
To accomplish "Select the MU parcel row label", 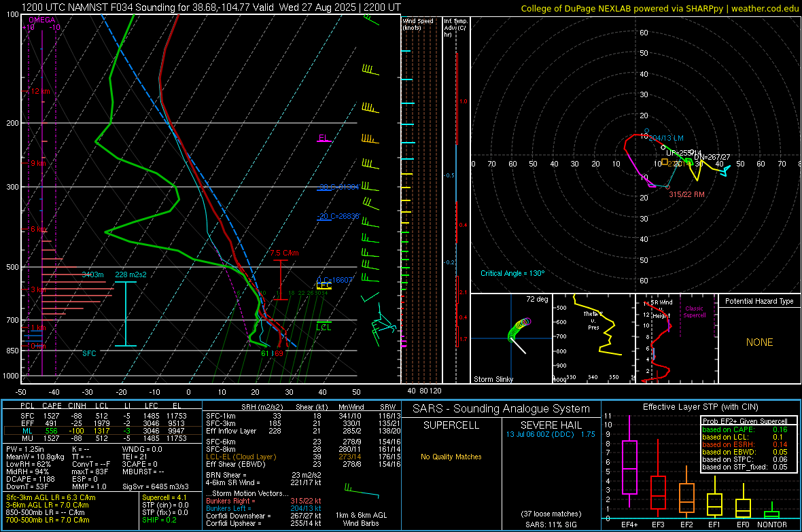I will pos(27,438).
